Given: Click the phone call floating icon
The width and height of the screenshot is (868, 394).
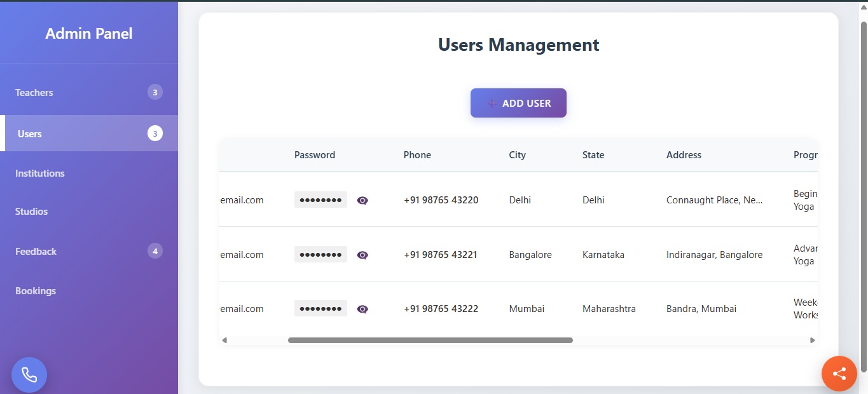Looking at the screenshot, I should [x=29, y=374].
